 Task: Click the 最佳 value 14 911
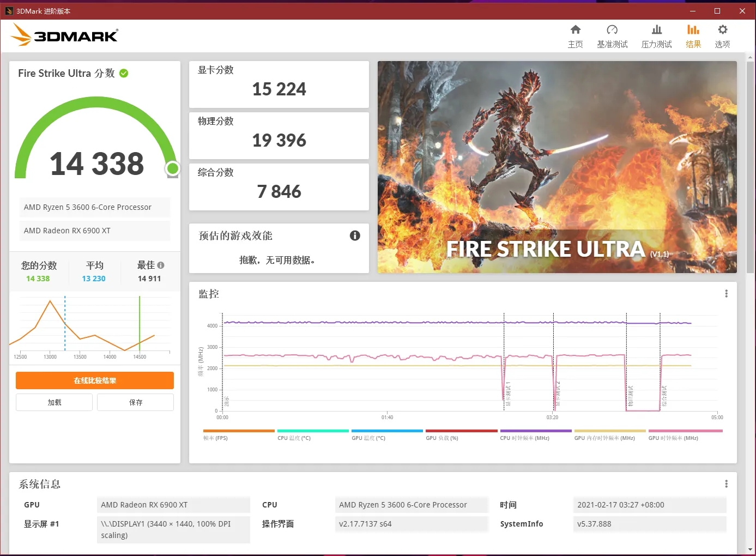tap(149, 279)
